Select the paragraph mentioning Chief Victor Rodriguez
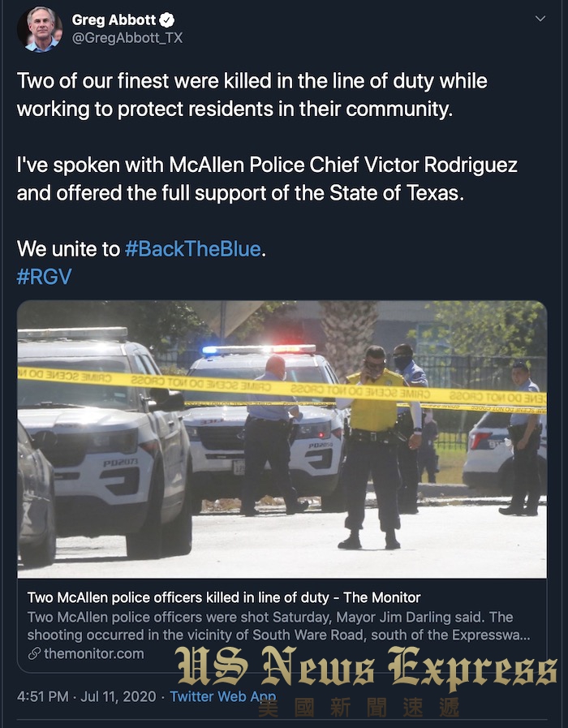The height and width of the screenshot is (728, 568). [267, 179]
